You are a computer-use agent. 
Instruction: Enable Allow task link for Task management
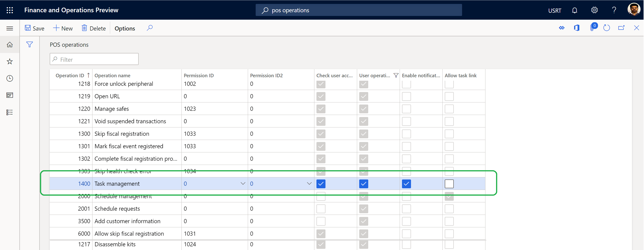click(448, 183)
